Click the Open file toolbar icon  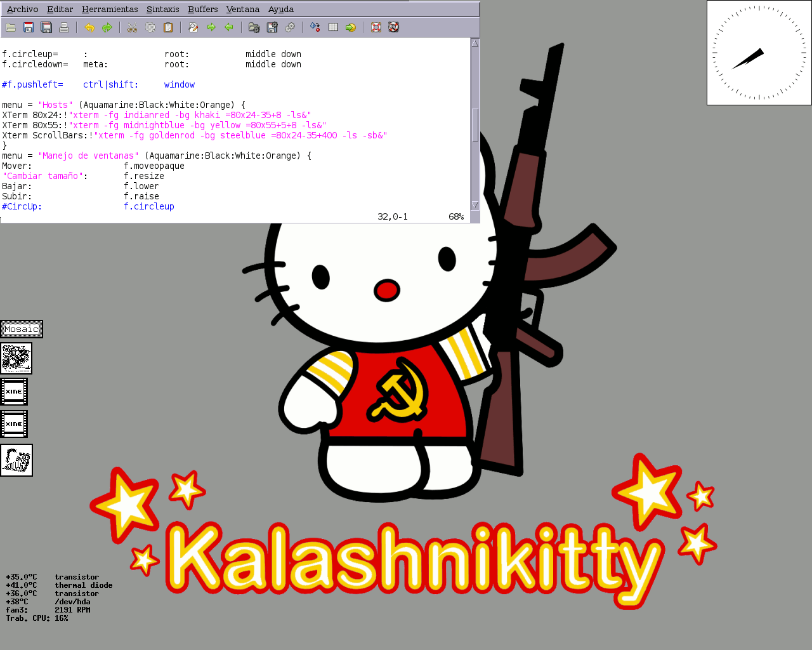coord(11,27)
